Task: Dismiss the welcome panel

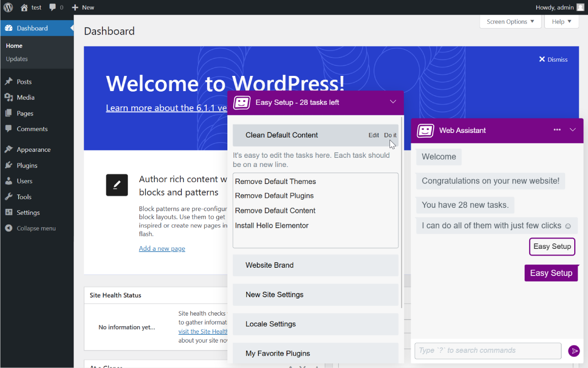Action: click(553, 59)
